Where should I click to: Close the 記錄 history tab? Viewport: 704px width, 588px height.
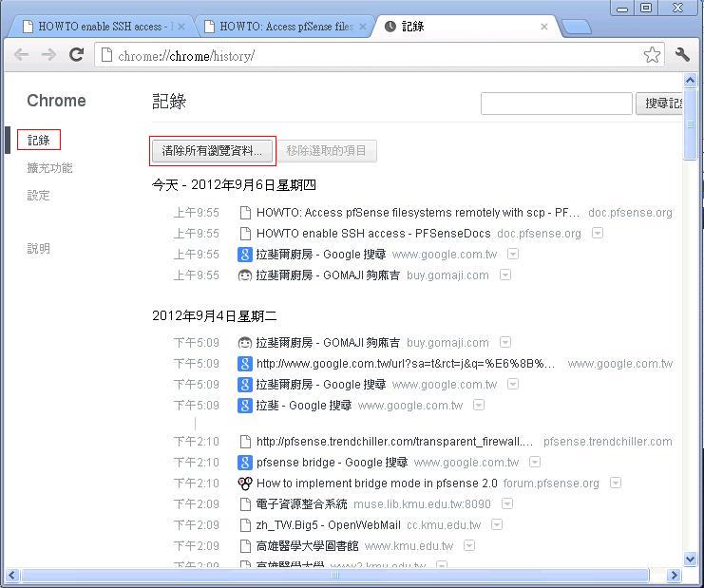point(544,27)
